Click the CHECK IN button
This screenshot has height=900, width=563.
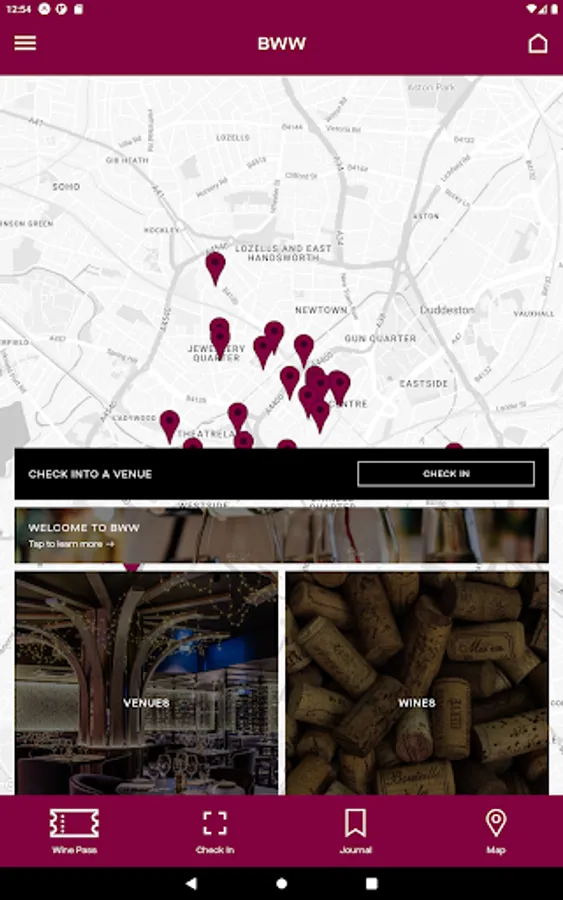(446, 474)
